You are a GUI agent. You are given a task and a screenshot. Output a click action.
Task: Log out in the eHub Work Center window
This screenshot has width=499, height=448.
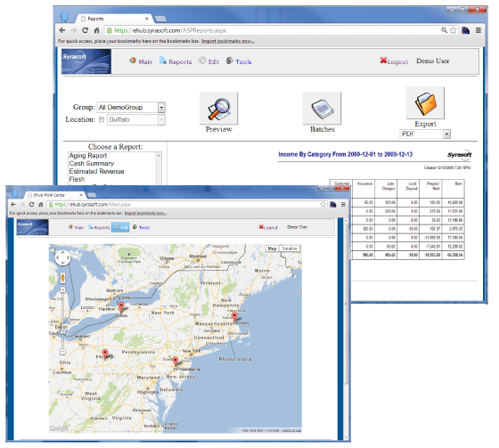[268, 227]
